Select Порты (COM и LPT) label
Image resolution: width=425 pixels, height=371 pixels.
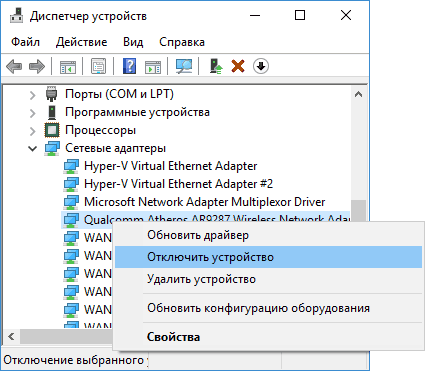click(x=119, y=94)
